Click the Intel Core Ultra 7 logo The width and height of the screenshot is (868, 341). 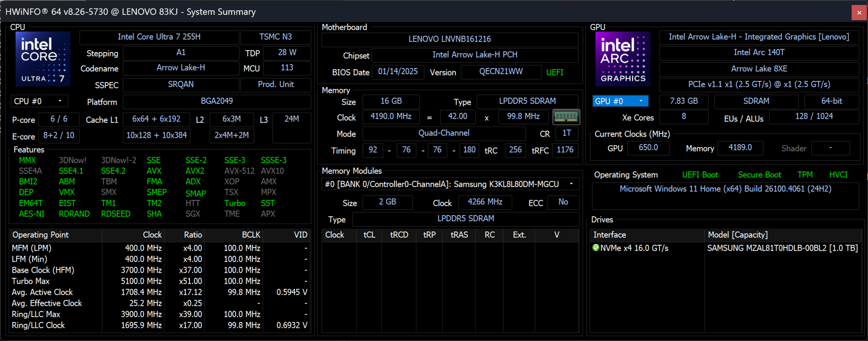43,59
